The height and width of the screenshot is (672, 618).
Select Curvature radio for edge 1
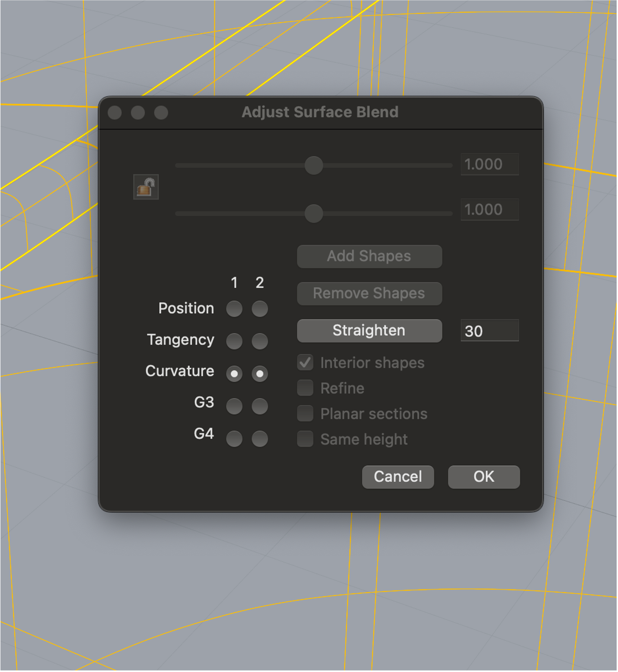click(x=234, y=374)
